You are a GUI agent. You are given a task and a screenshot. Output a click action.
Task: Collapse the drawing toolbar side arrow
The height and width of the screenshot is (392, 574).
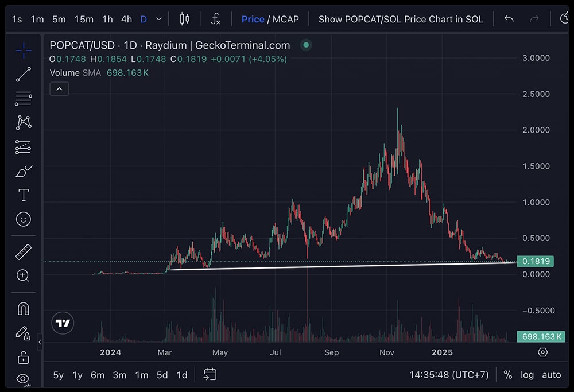[x=40, y=342]
